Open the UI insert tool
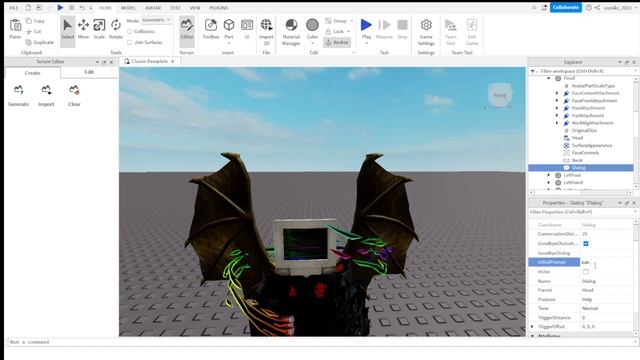The height and width of the screenshot is (360, 640). click(x=247, y=29)
